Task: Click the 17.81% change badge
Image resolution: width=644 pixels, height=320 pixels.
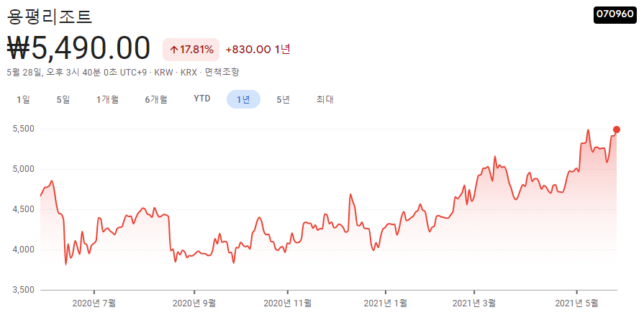Action: point(191,50)
